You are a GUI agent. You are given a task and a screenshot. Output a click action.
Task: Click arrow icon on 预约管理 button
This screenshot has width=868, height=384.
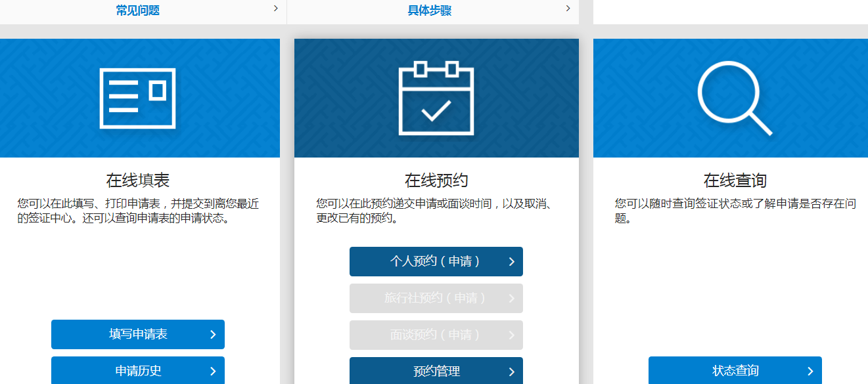(x=511, y=372)
